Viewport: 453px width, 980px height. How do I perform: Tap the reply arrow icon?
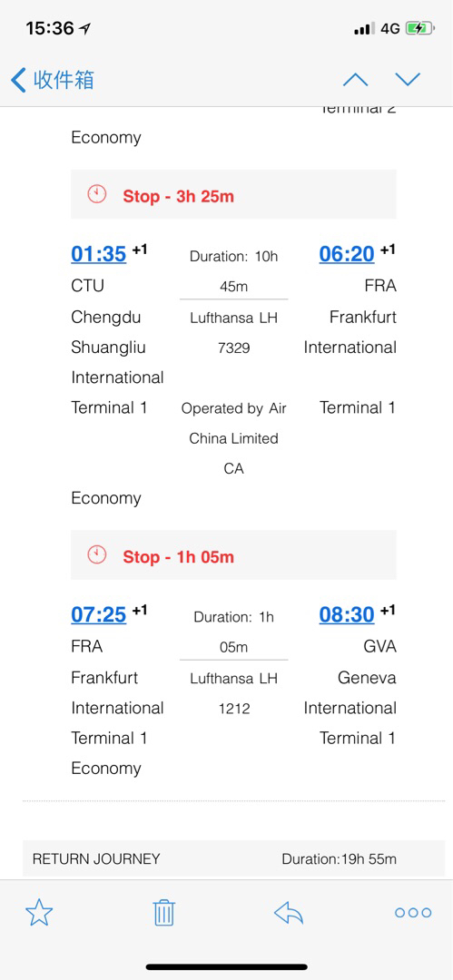point(289,913)
